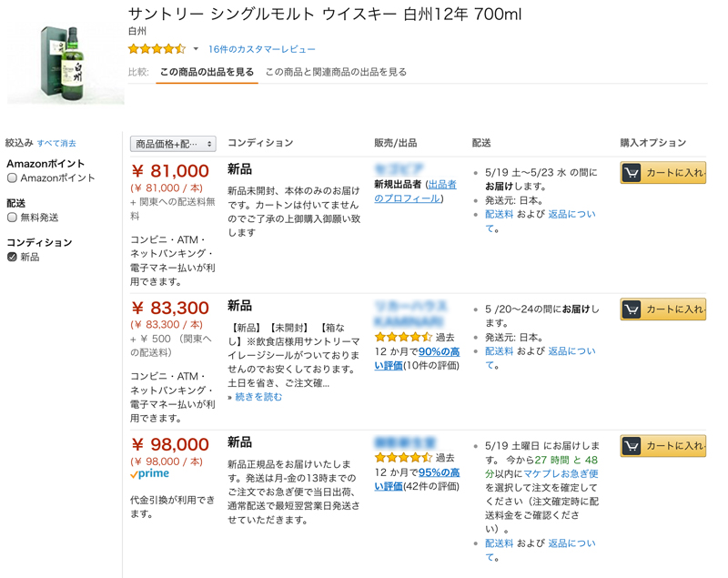Click the 配送料 link in the ¥83,300 offer
This screenshot has width=728, height=578.
pyautogui.click(x=499, y=351)
